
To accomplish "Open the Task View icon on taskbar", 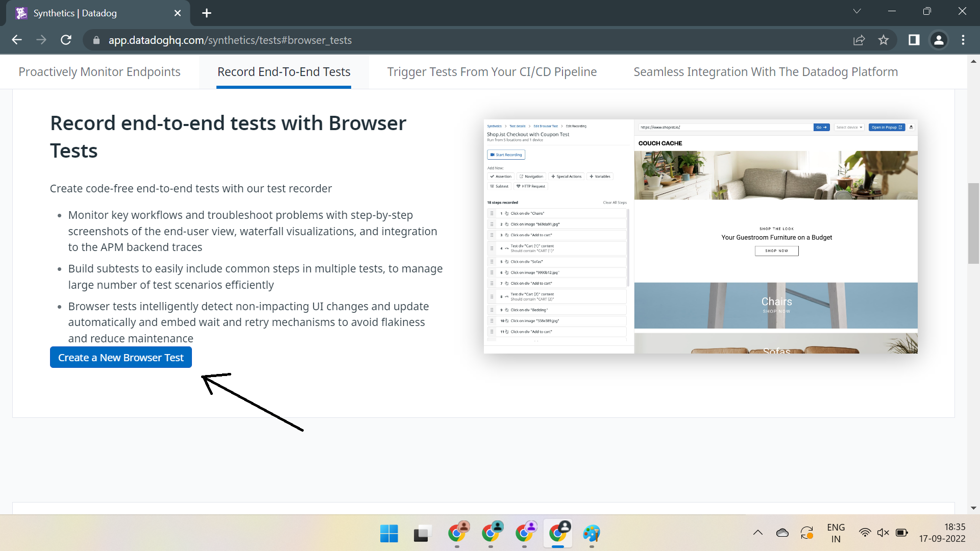I will pyautogui.click(x=423, y=534).
